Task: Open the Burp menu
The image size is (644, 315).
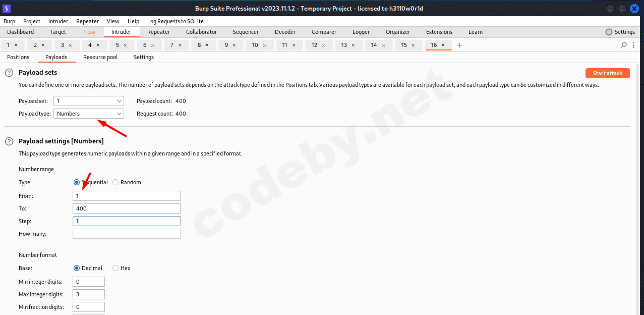Action: tap(9, 21)
